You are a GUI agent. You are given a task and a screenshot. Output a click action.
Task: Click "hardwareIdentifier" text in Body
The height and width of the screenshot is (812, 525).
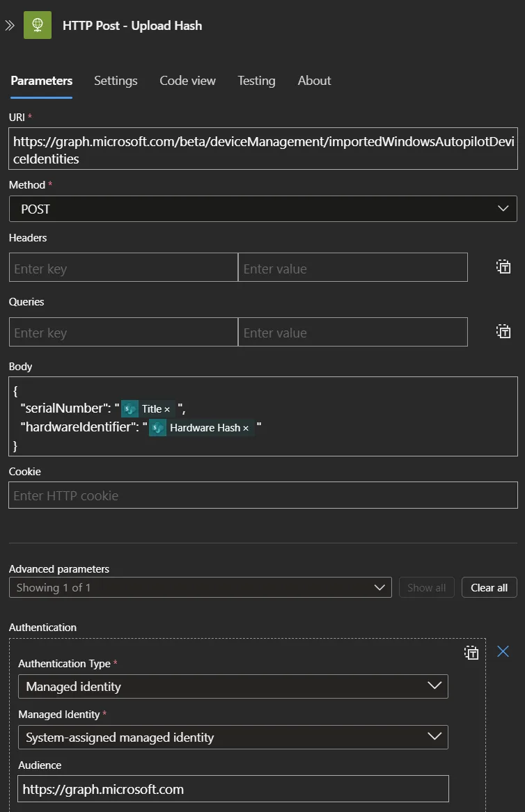(79, 427)
